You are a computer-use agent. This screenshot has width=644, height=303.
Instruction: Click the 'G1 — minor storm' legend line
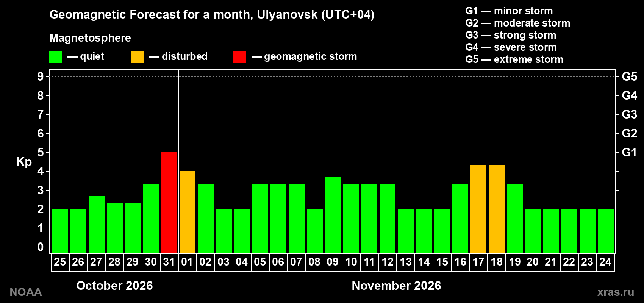[509, 11]
